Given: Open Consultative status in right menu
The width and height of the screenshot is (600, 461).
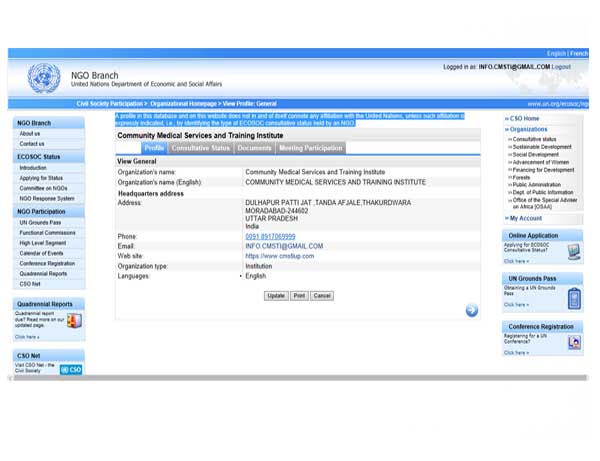Looking at the screenshot, I should point(534,139).
